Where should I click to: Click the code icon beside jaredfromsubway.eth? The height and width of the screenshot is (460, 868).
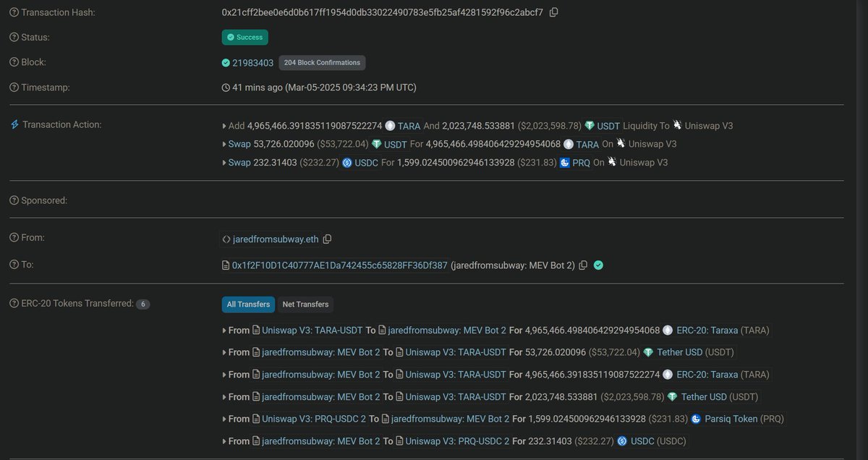(226, 239)
